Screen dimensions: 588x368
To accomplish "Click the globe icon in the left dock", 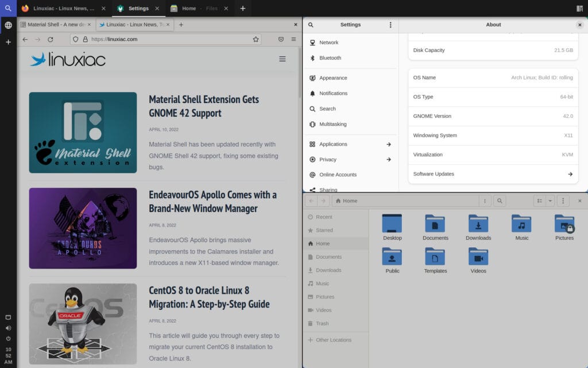I will point(8,25).
